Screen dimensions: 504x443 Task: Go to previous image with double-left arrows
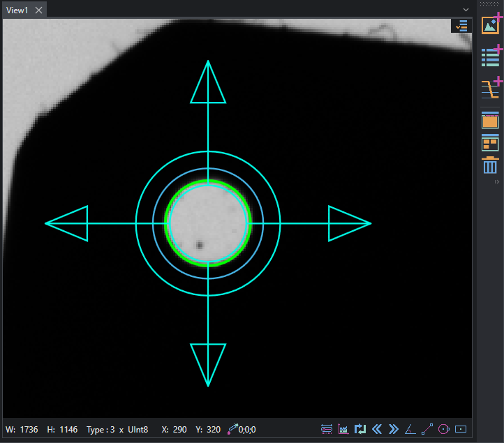click(x=377, y=429)
